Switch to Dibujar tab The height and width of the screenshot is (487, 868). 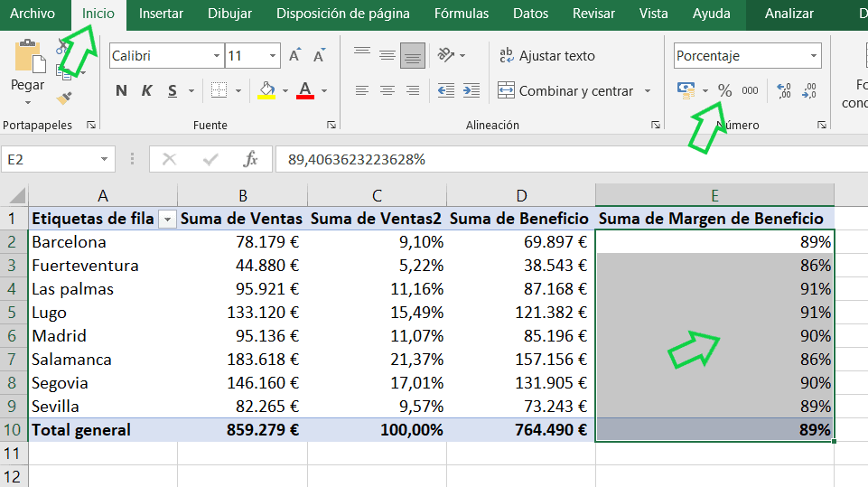pos(229,14)
